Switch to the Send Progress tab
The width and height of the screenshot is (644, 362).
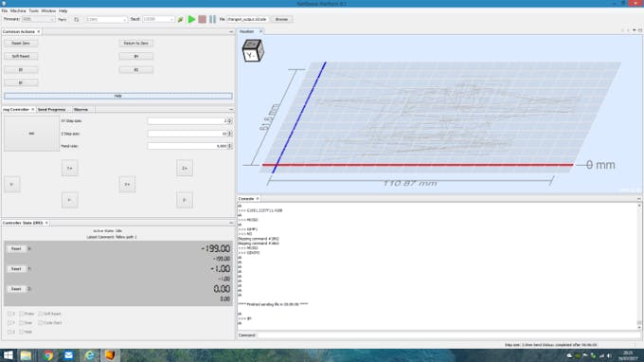[x=51, y=110]
